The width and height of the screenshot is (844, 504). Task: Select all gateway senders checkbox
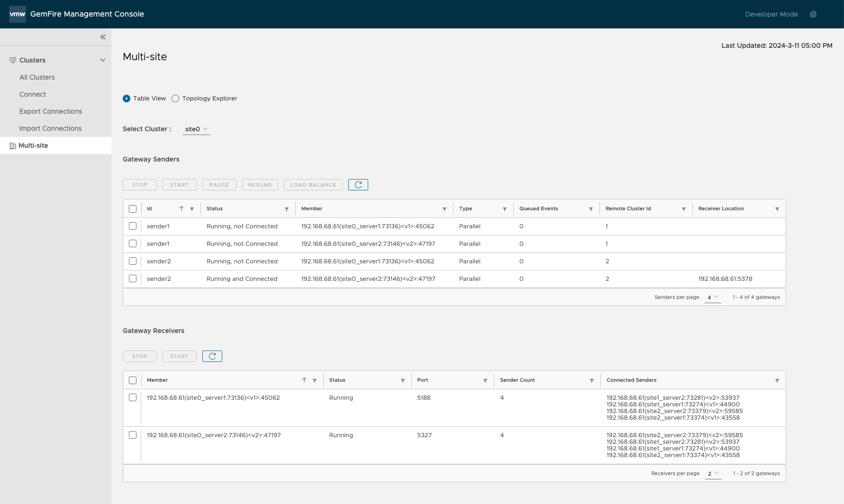[133, 209]
